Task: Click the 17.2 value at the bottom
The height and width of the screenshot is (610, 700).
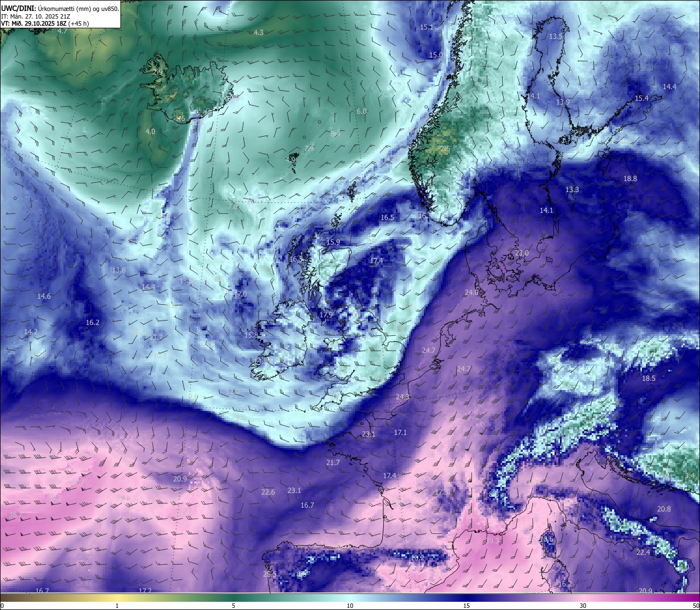Action: (x=145, y=591)
